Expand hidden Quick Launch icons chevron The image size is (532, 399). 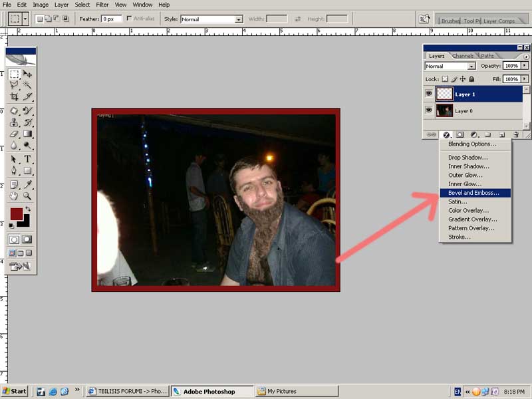[77, 390]
